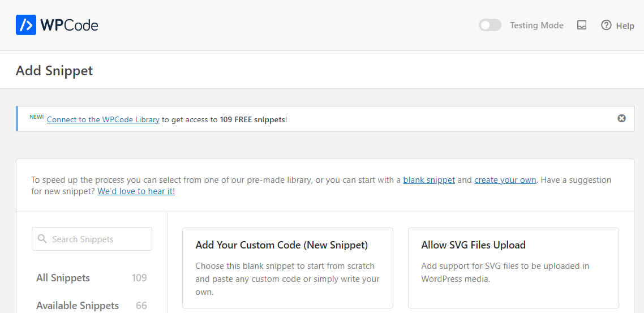Click the create your own link
Viewport: 644px width, 313px height.
pos(505,180)
